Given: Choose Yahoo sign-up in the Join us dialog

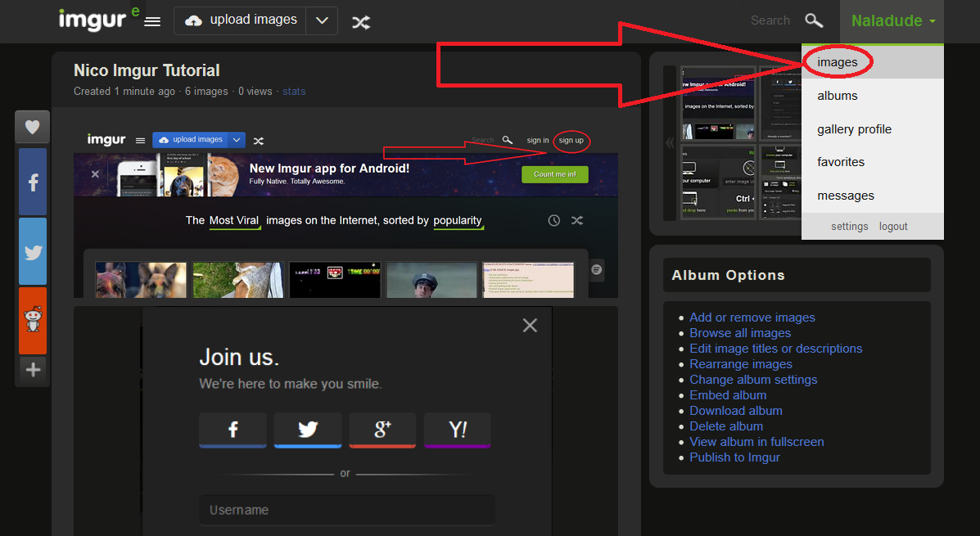Looking at the screenshot, I should tap(458, 430).
